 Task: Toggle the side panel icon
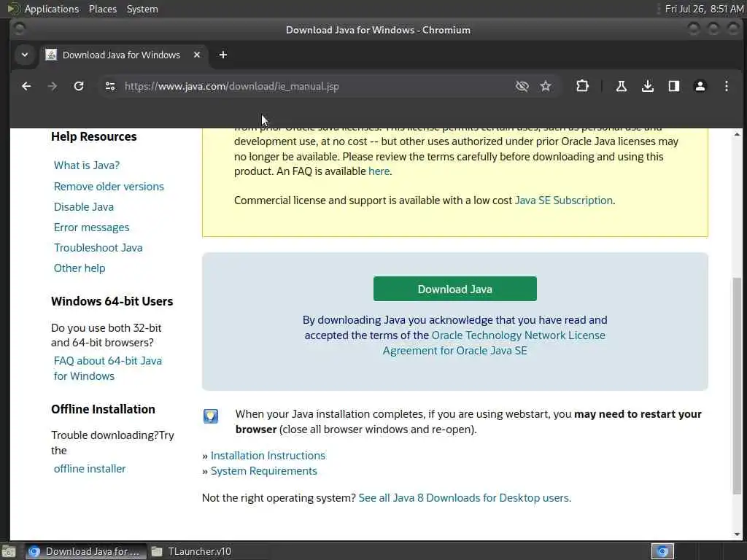click(673, 86)
